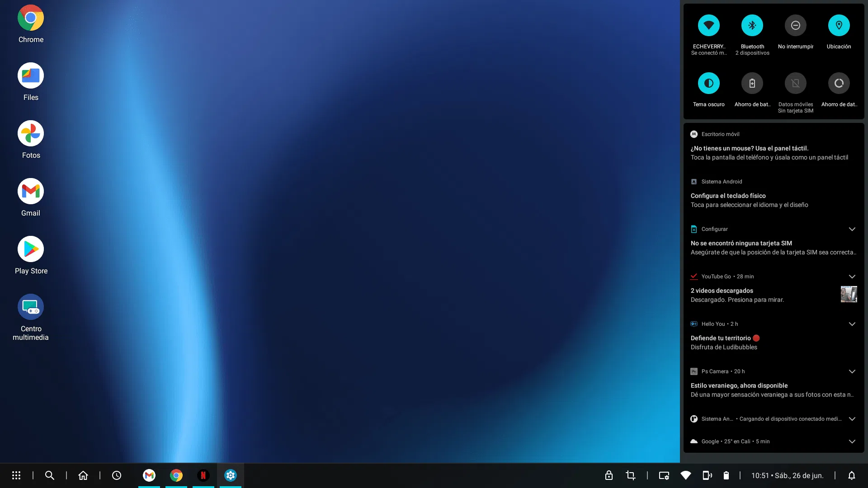The height and width of the screenshot is (488, 868).
Task: Open the app drawer grid icon
Action: pos(16,475)
